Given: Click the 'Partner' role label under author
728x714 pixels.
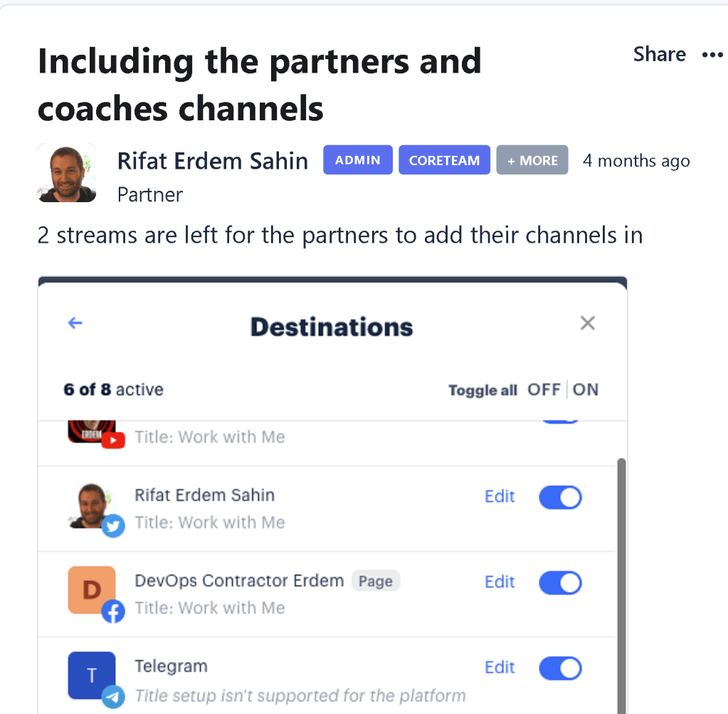Looking at the screenshot, I should point(150,194).
